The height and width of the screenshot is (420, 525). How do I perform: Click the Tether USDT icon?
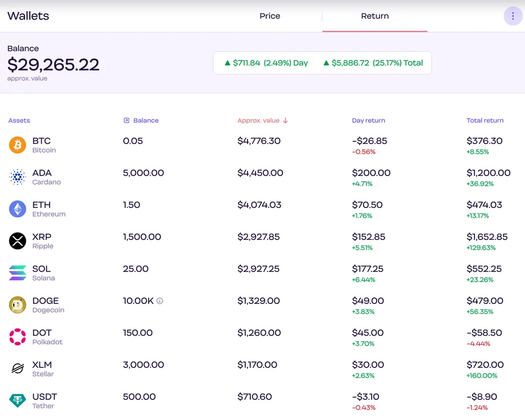(17, 401)
